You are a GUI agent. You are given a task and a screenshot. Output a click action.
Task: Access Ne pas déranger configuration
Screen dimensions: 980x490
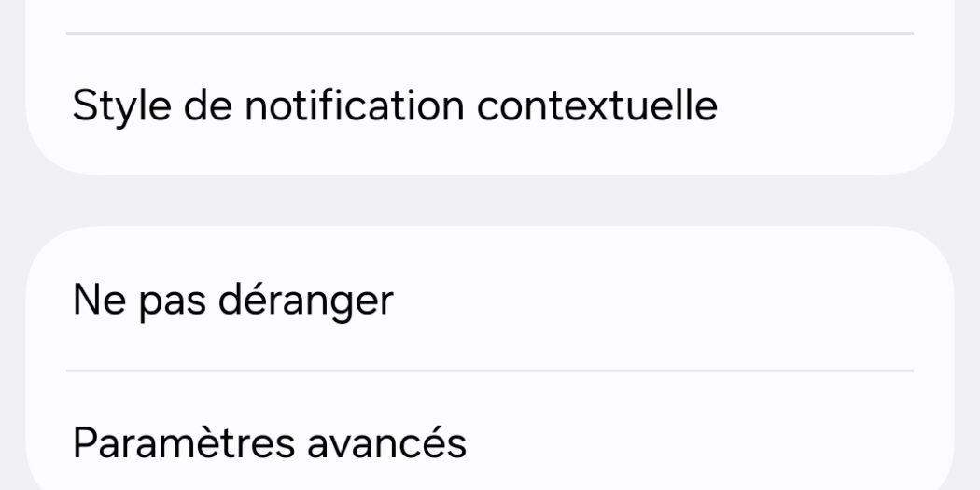pos(233,301)
